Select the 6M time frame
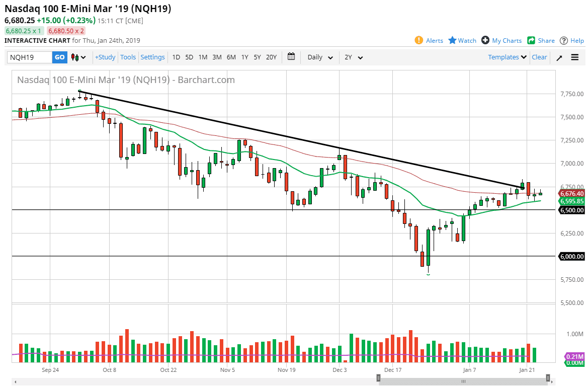 tap(231, 57)
